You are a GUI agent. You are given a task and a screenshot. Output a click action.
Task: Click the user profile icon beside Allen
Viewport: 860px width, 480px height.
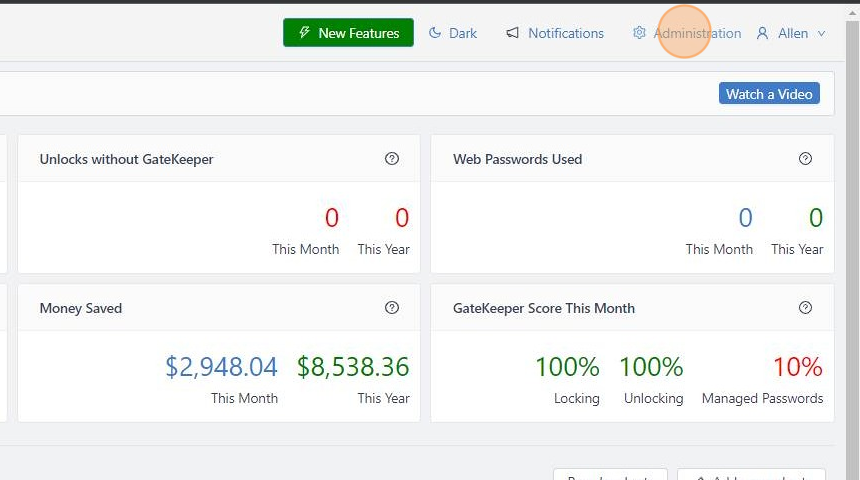(762, 33)
